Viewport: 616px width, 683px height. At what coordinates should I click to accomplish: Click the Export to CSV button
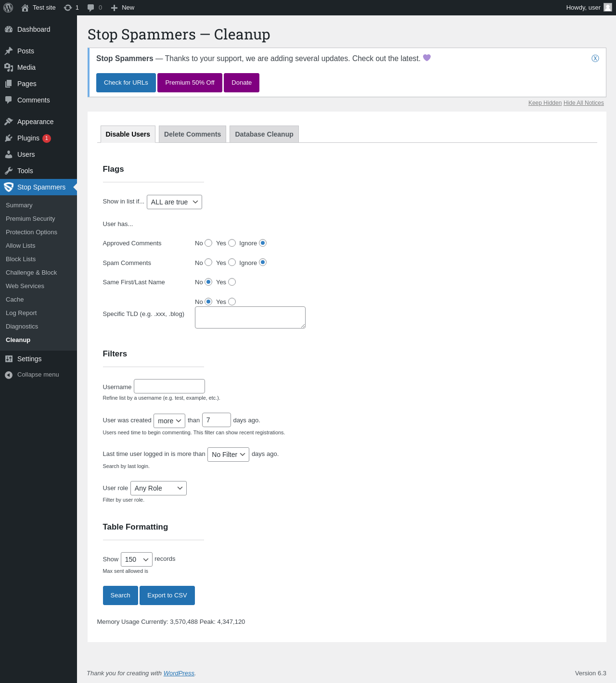[x=167, y=595]
